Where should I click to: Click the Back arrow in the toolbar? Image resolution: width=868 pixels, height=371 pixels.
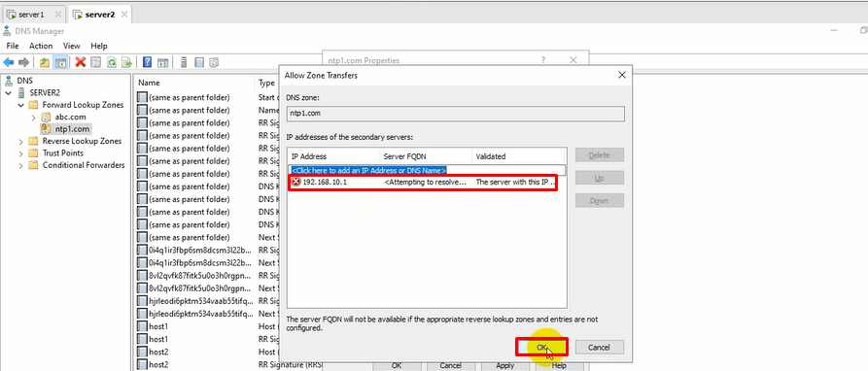(x=9, y=62)
